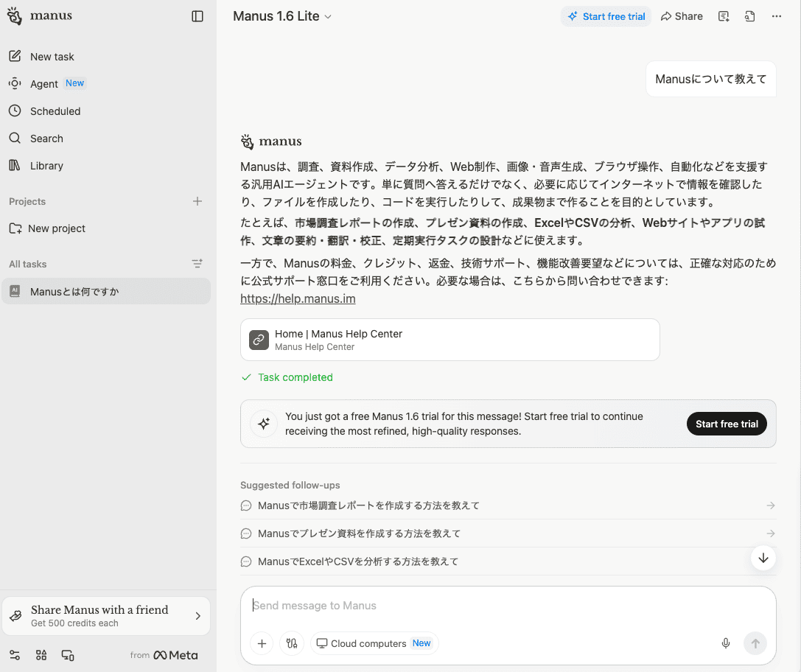Open the apps grid icon at sidebar bottom
This screenshot has width=801, height=672.
[41, 655]
